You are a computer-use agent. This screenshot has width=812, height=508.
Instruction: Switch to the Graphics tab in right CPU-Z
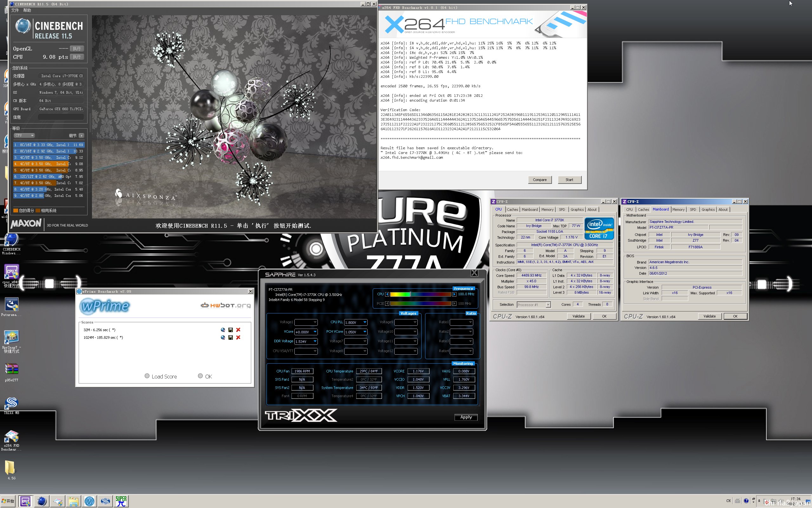[x=708, y=209]
